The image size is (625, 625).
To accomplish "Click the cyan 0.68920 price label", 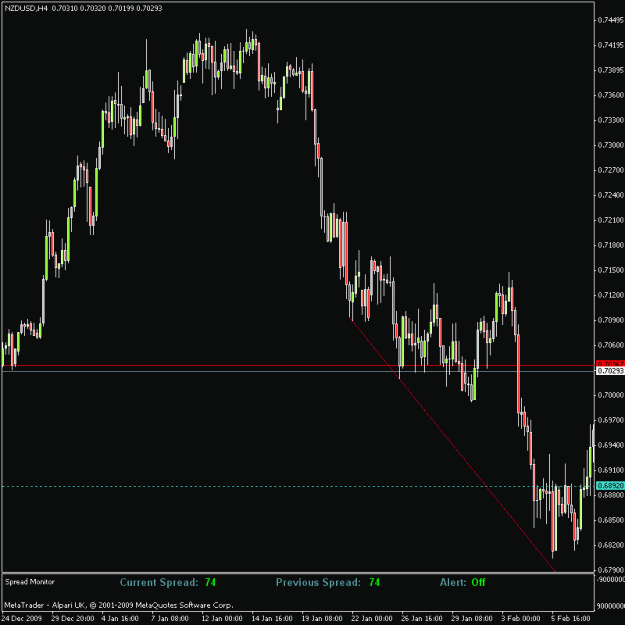I will [610, 485].
